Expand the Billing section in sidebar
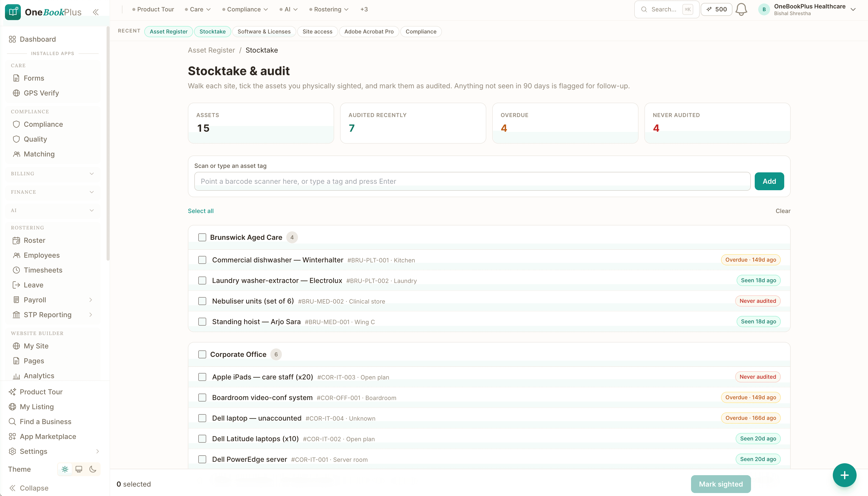This screenshot has width=868, height=496. pos(53,174)
